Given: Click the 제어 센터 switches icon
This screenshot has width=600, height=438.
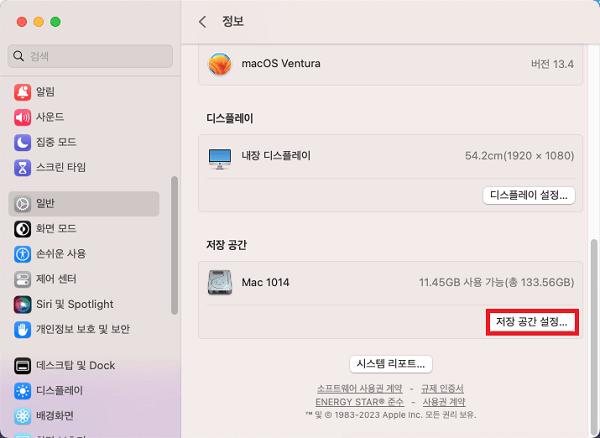Looking at the screenshot, I should pos(22,279).
